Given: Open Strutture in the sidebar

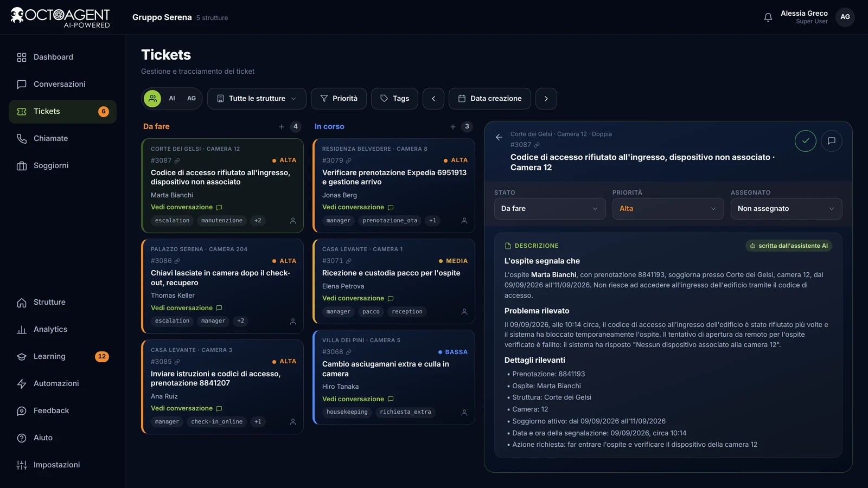Looking at the screenshot, I should pyautogui.click(x=62, y=303).
